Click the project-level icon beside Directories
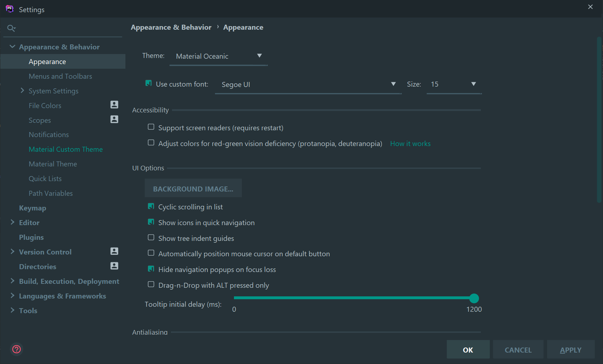 click(x=114, y=266)
